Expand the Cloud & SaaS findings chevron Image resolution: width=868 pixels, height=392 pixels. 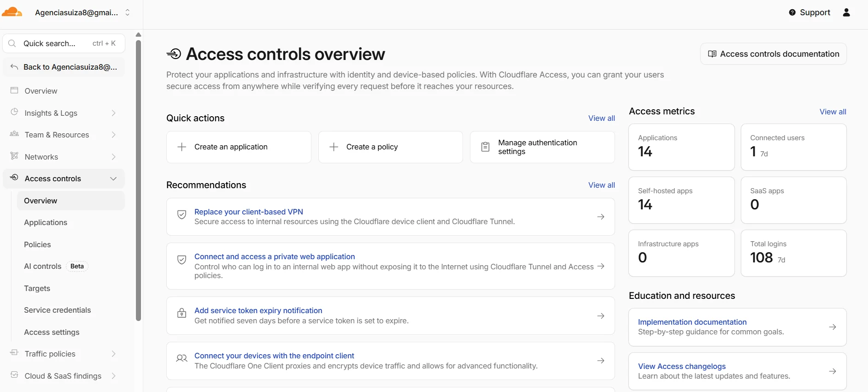click(113, 376)
